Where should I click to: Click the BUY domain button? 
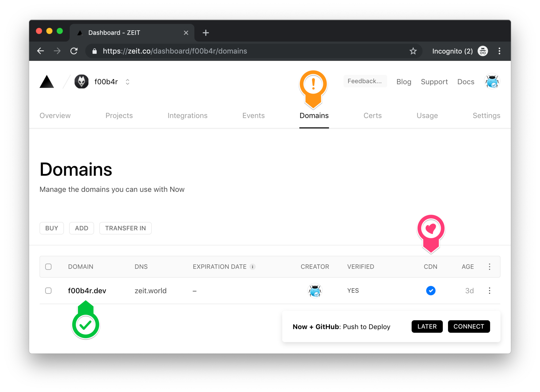52,228
